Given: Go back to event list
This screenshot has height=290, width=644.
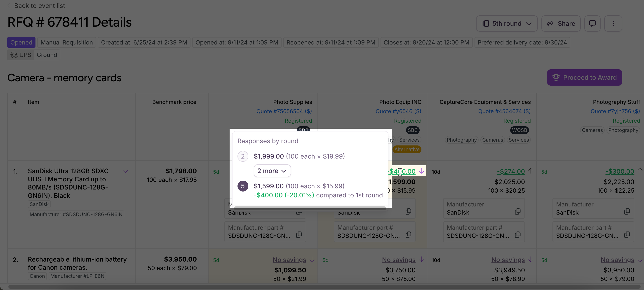Looking at the screenshot, I should [36, 5].
